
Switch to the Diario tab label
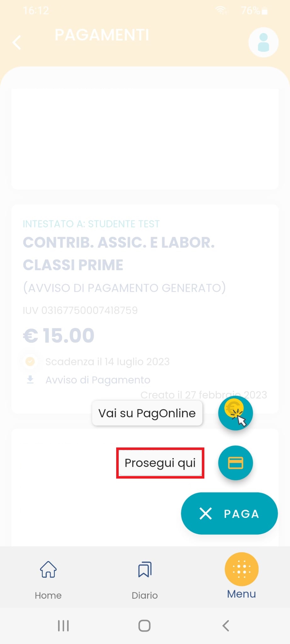click(x=145, y=595)
